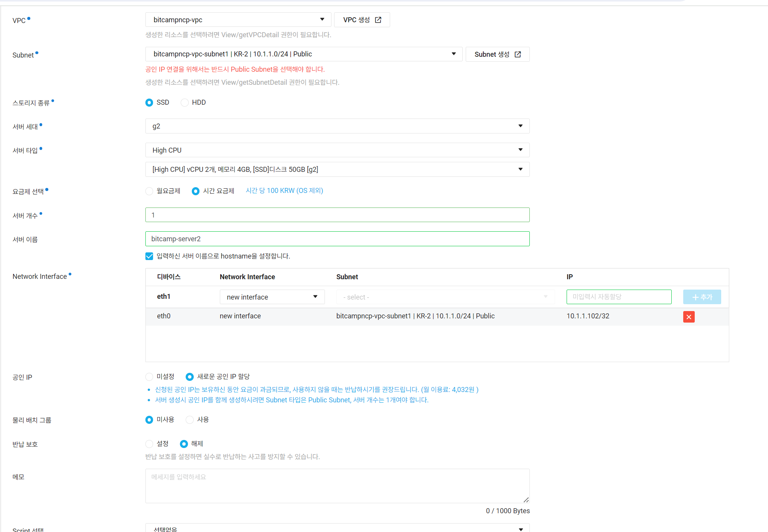Image resolution: width=768 pixels, height=532 pixels.
Task: Click the + 추가 add interface button
Action: click(x=702, y=297)
